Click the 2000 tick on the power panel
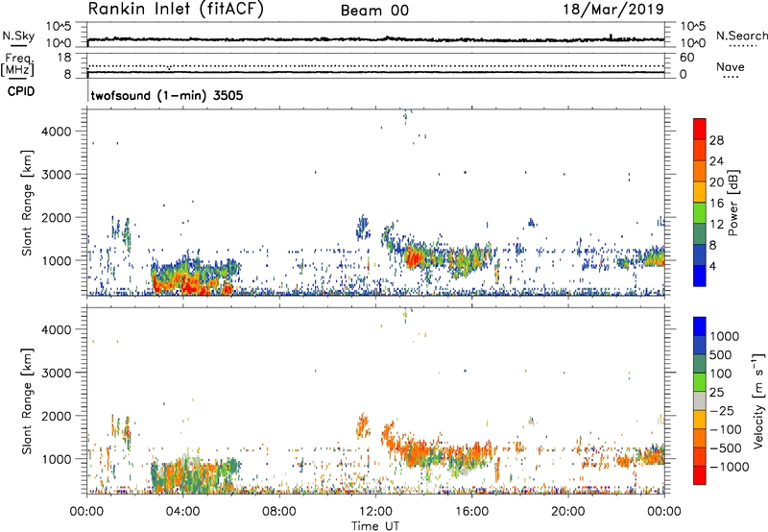 [x=57, y=217]
